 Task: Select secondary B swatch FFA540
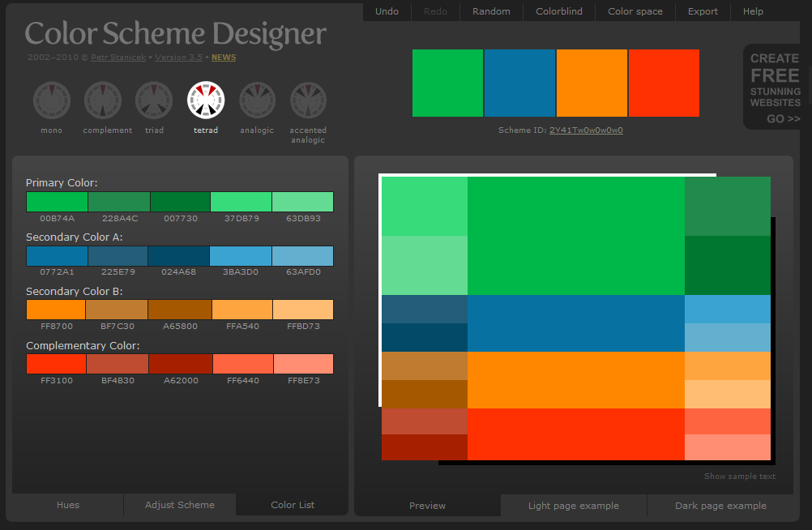pyautogui.click(x=242, y=310)
